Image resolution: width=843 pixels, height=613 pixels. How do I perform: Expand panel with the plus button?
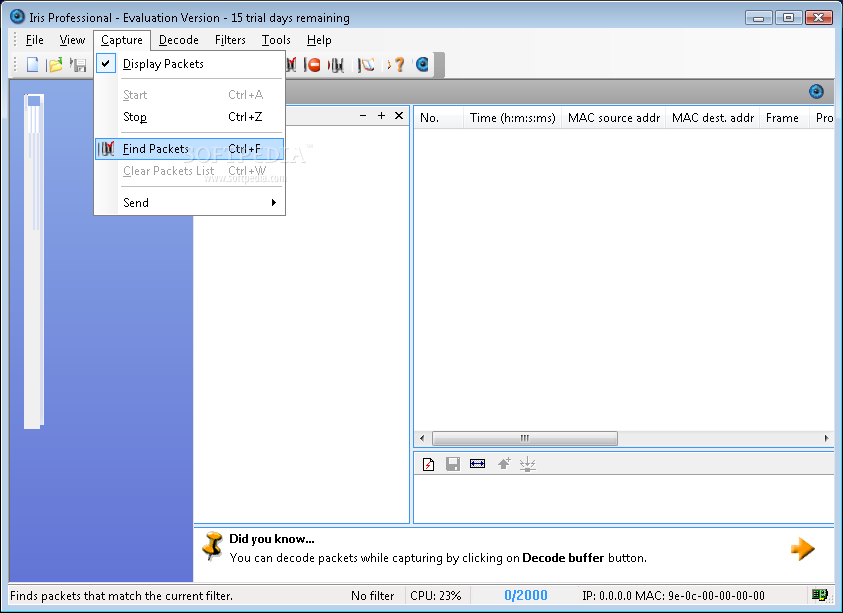coord(381,116)
